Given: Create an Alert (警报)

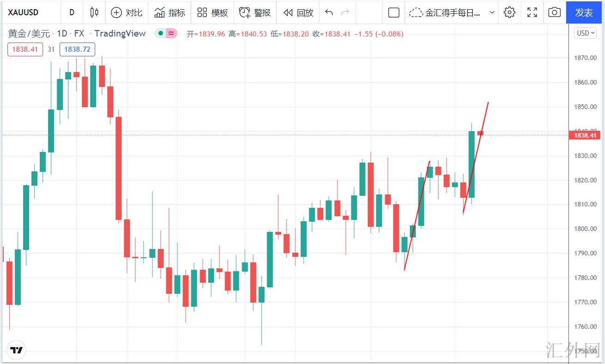Looking at the screenshot, I should pos(255,12).
